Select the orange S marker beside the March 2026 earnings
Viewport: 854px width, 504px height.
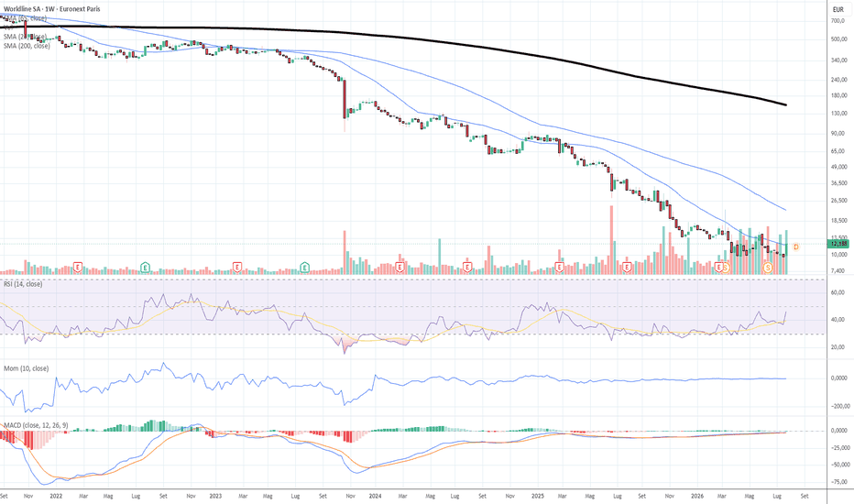tap(726, 268)
